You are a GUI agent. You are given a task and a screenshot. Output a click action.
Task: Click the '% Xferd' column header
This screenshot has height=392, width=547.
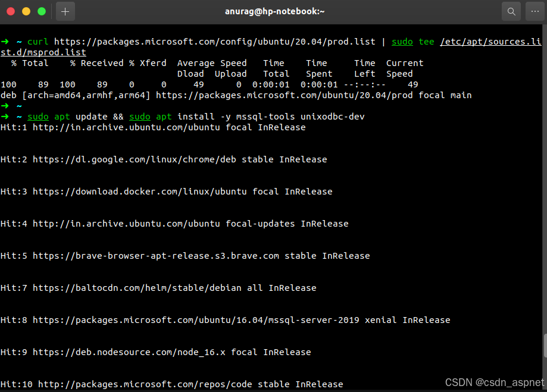tap(148, 63)
